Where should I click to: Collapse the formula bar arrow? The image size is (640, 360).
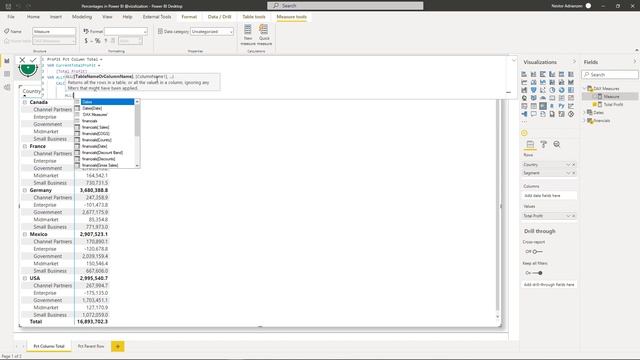[x=513, y=60]
